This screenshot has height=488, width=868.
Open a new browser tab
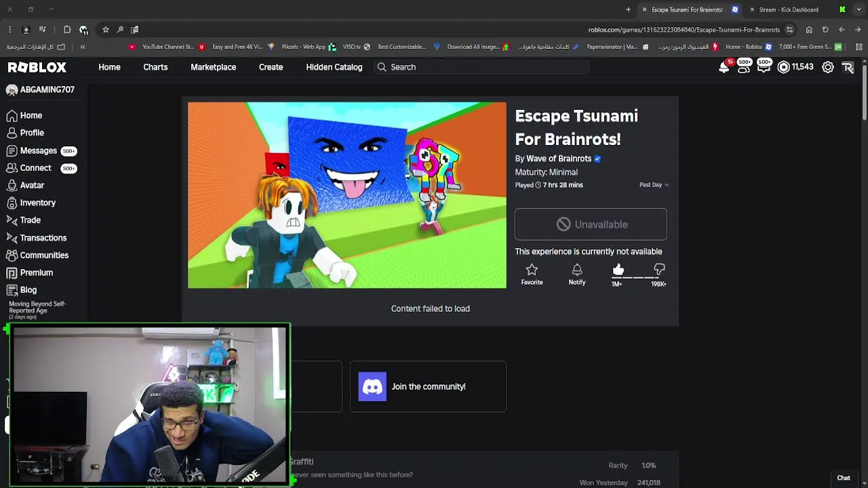[x=628, y=9]
